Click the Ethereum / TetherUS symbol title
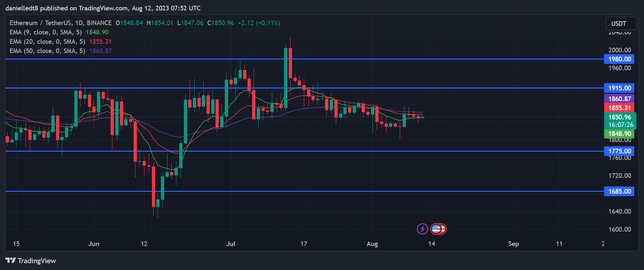 tap(60, 23)
